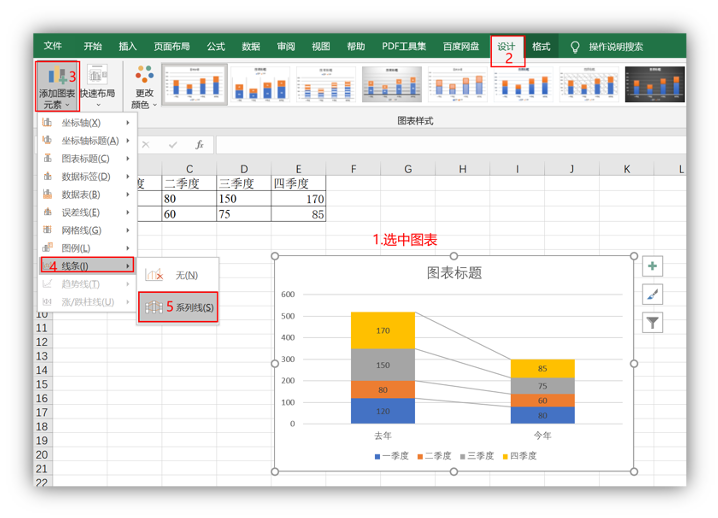Open the 视图 tab
This screenshot has width=718, height=518.
321,46
